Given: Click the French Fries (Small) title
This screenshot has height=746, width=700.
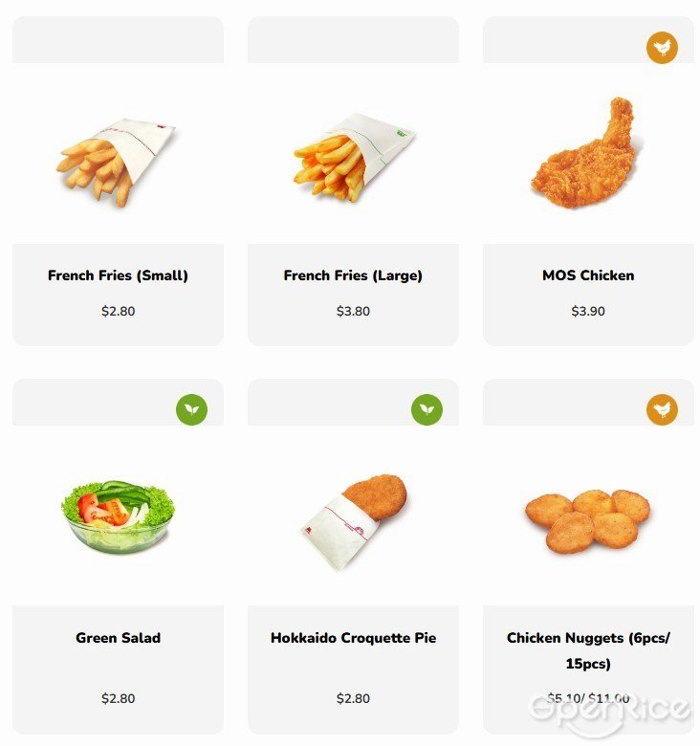Looking at the screenshot, I should point(118,275).
